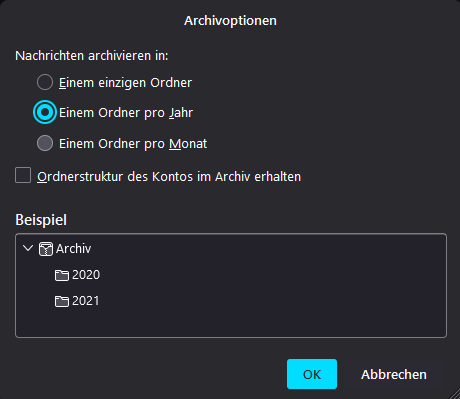The image size is (460, 399).
Task: Select the 2021 folder label in the tree
Action: point(86,301)
